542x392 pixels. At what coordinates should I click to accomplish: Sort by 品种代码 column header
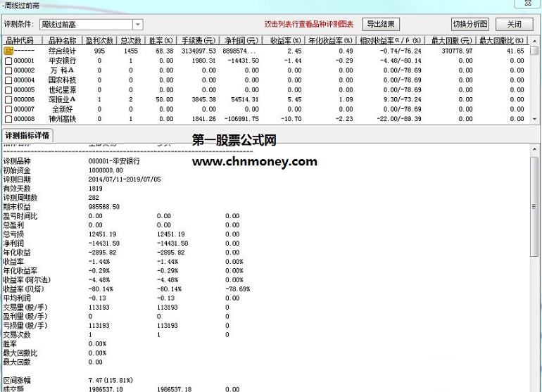pyautogui.click(x=23, y=40)
